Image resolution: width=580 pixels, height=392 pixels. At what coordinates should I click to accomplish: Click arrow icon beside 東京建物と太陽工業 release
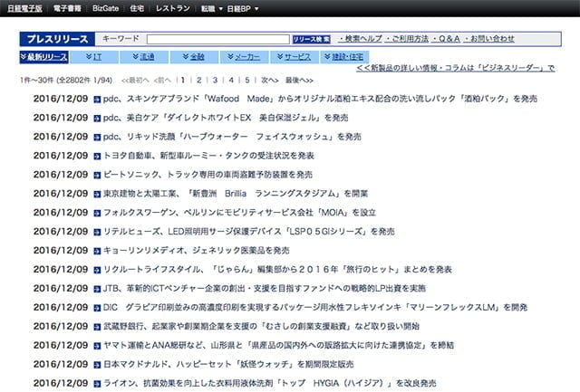(97, 194)
